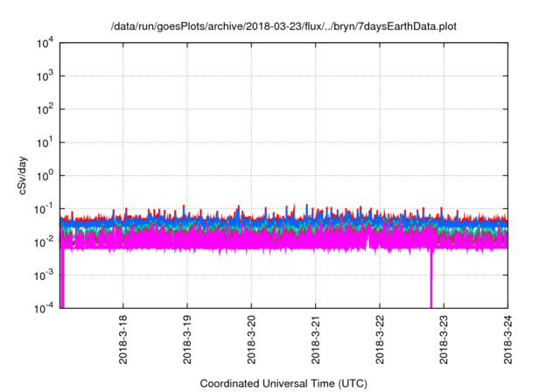
Task: Click the plot title file path
Action: (x=283, y=26)
